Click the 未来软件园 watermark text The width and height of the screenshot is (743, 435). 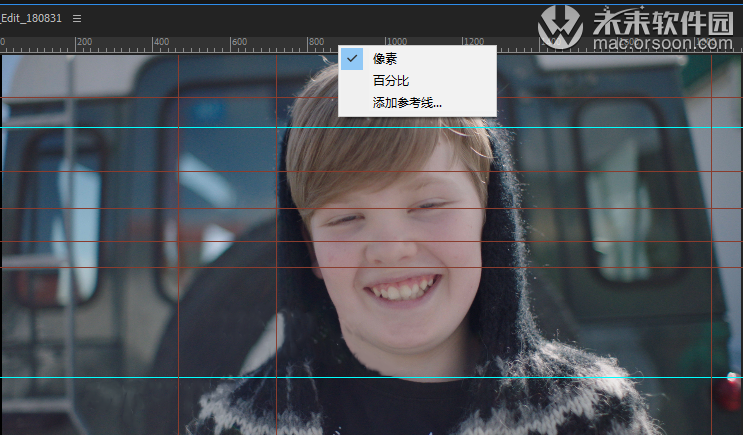[663, 22]
